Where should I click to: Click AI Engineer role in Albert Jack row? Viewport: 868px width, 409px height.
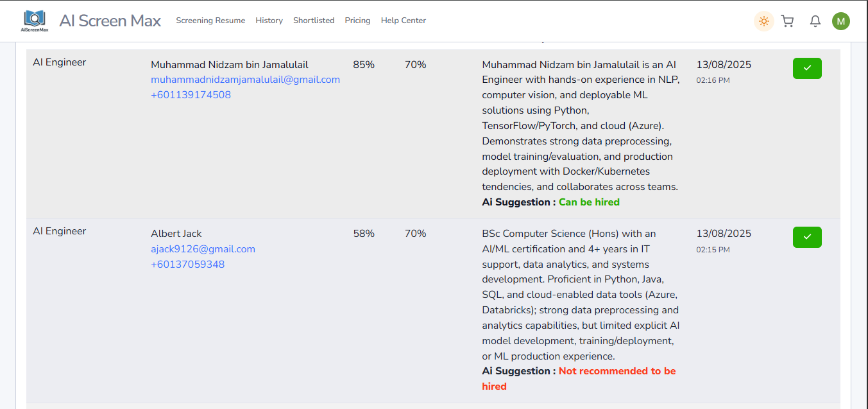coord(60,231)
